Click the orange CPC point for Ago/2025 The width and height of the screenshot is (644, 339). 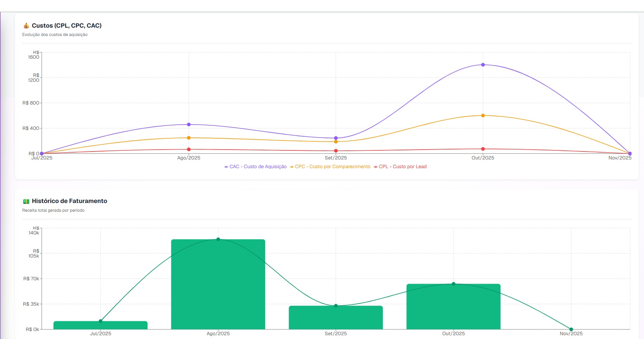[x=189, y=138]
